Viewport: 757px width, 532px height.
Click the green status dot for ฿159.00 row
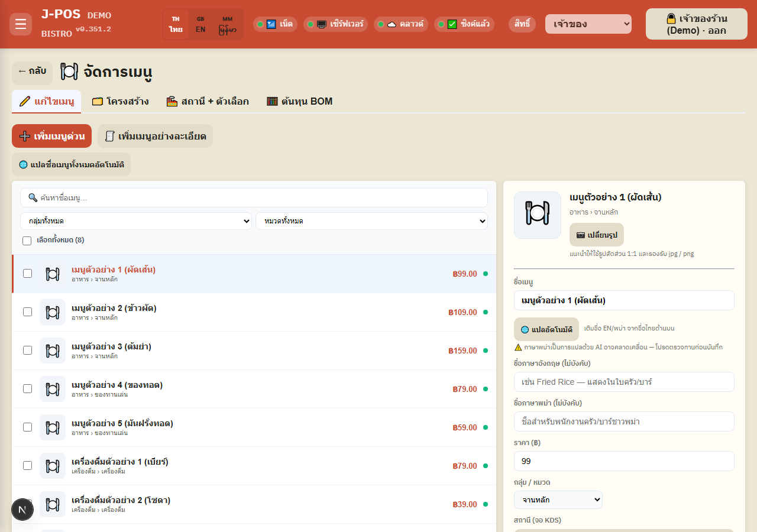tap(486, 351)
